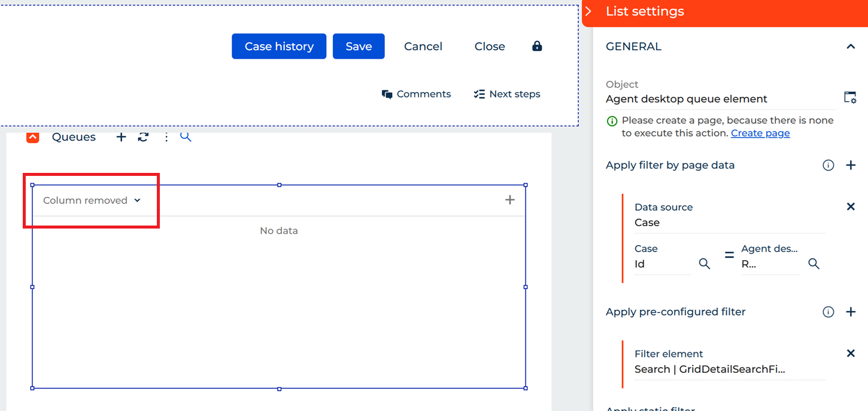Collapse the Queues section
This screenshot has width=868, height=411.
[33, 137]
